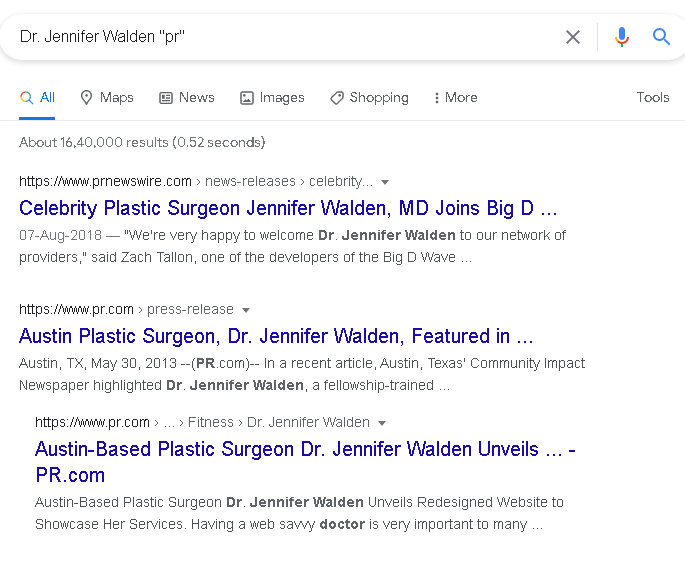Clear the search box with the X icon
The width and height of the screenshot is (685, 564).
[x=573, y=37]
